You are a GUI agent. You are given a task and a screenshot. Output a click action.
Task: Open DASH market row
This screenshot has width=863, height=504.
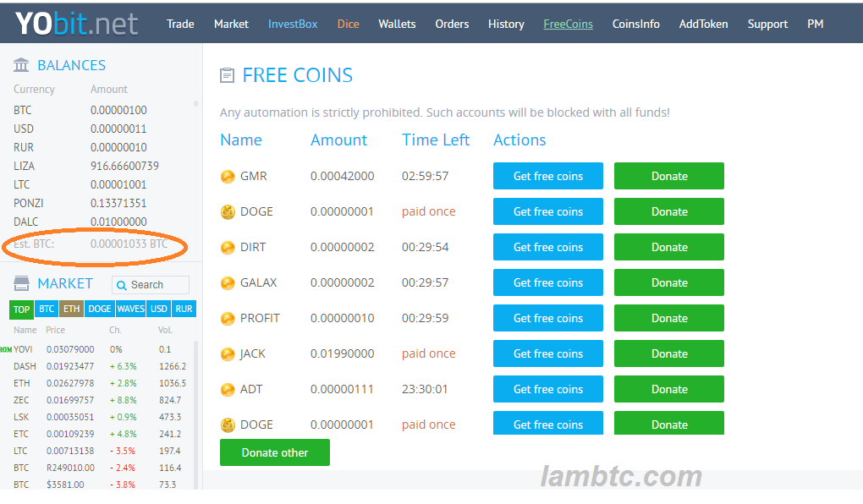(x=100, y=366)
